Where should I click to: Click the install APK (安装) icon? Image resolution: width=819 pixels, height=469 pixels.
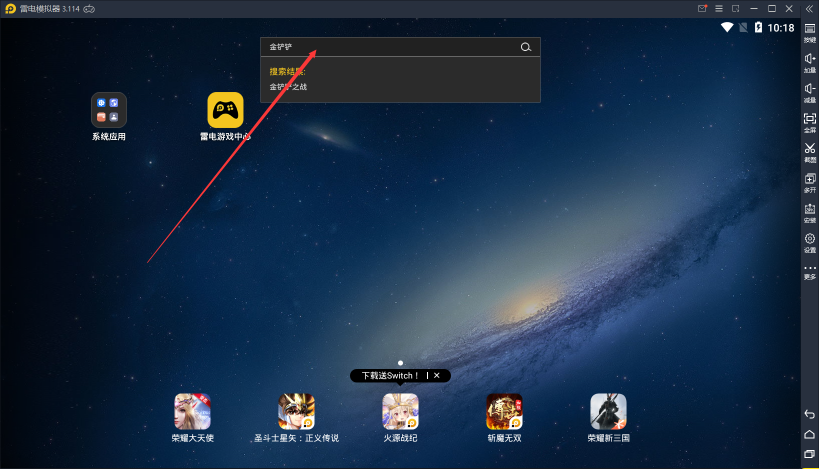click(x=809, y=211)
